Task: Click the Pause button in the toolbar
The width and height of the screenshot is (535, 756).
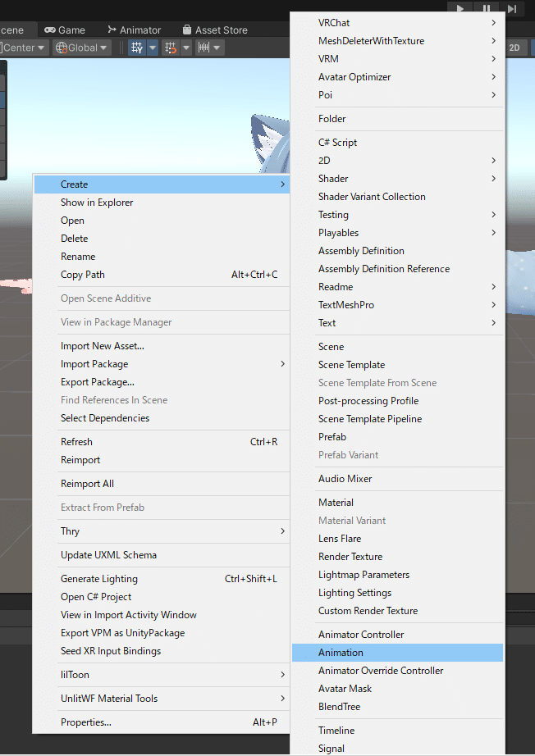Action: [487, 8]
